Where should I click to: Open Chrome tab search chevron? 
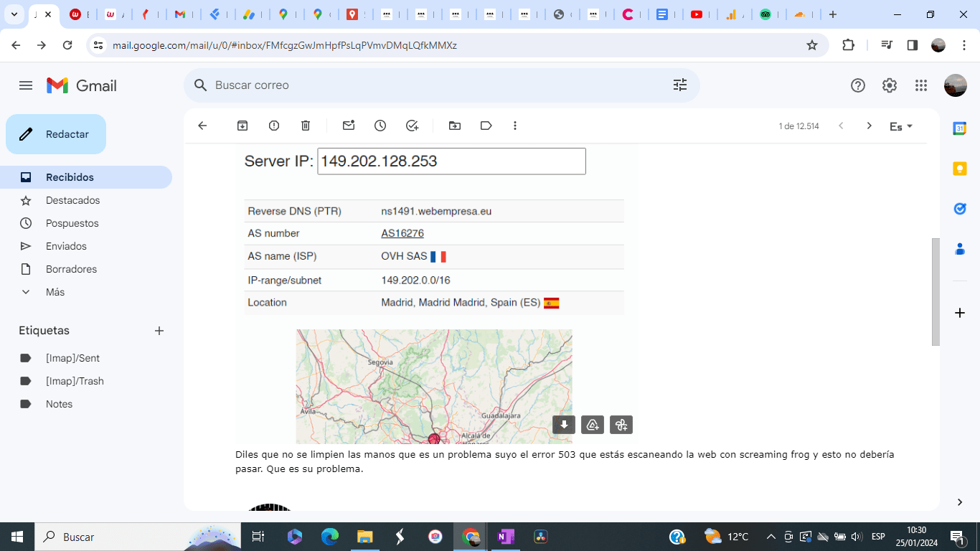14,14
